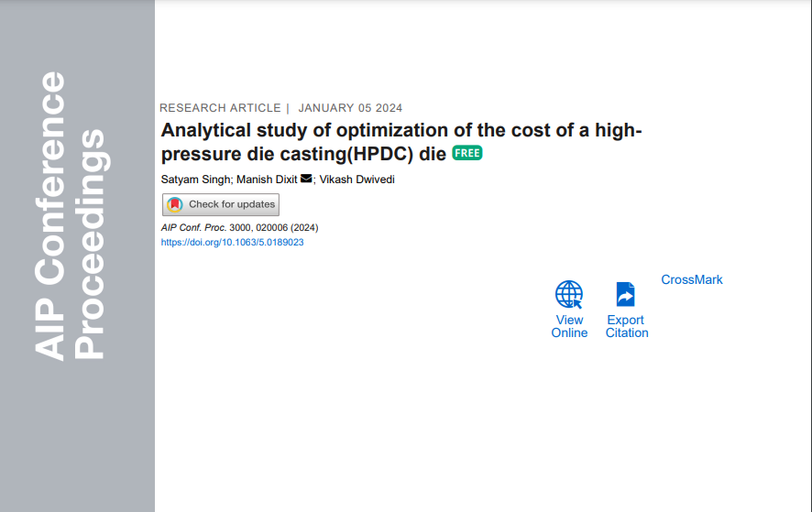The image size is (812, 512).
Task: Click the CrossMark text link
Action: point(692,279)
